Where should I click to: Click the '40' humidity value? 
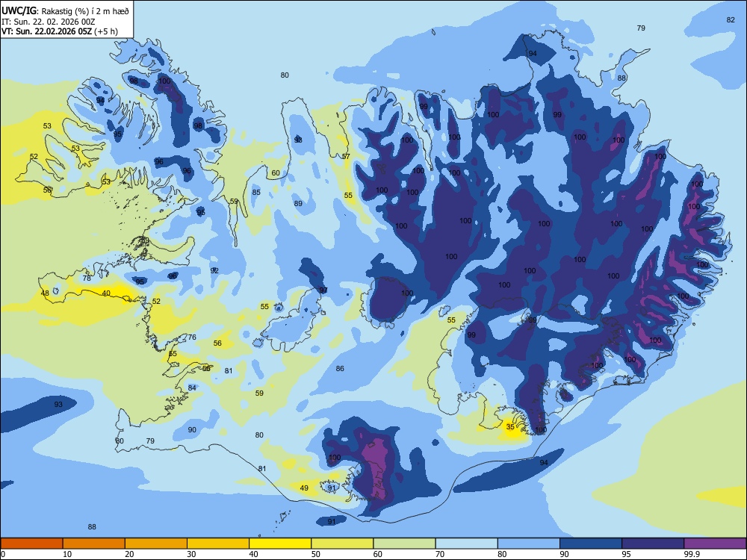point(106,293)
